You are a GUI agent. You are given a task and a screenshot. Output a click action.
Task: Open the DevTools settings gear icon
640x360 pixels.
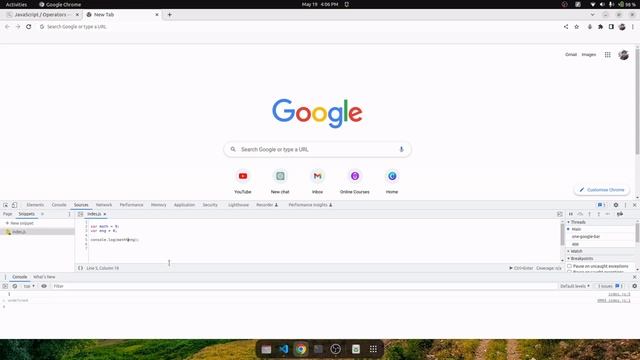pyautogui.click(x=616, y=205)
